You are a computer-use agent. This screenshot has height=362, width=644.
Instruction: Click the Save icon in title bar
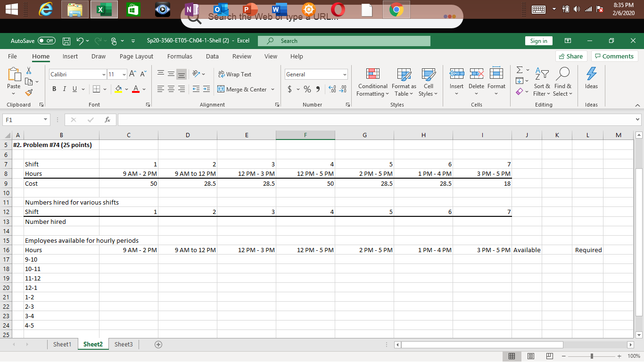click(67, 41)
